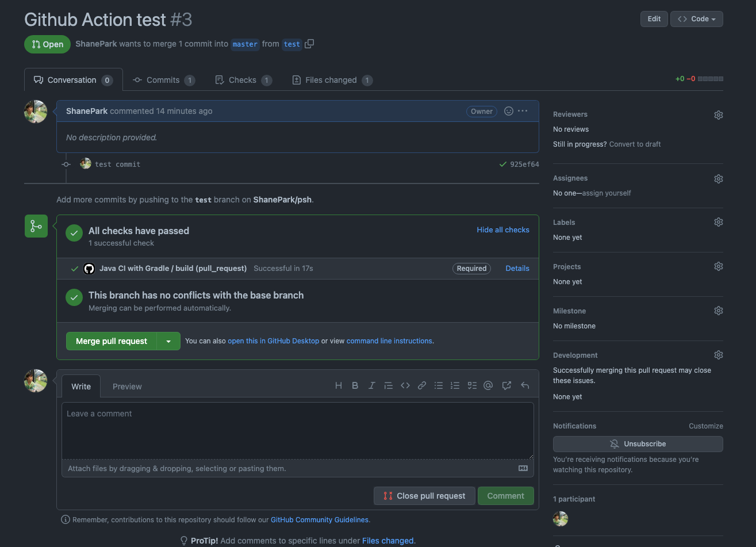Expand the Code dropdown button
The image size is (756, 547).
(x=697, y=19)
